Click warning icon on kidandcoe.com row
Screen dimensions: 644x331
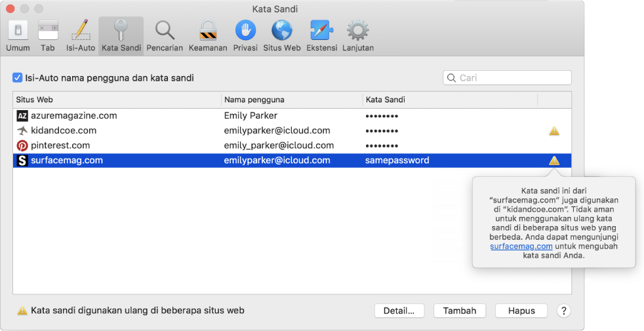tap(554, 131)
